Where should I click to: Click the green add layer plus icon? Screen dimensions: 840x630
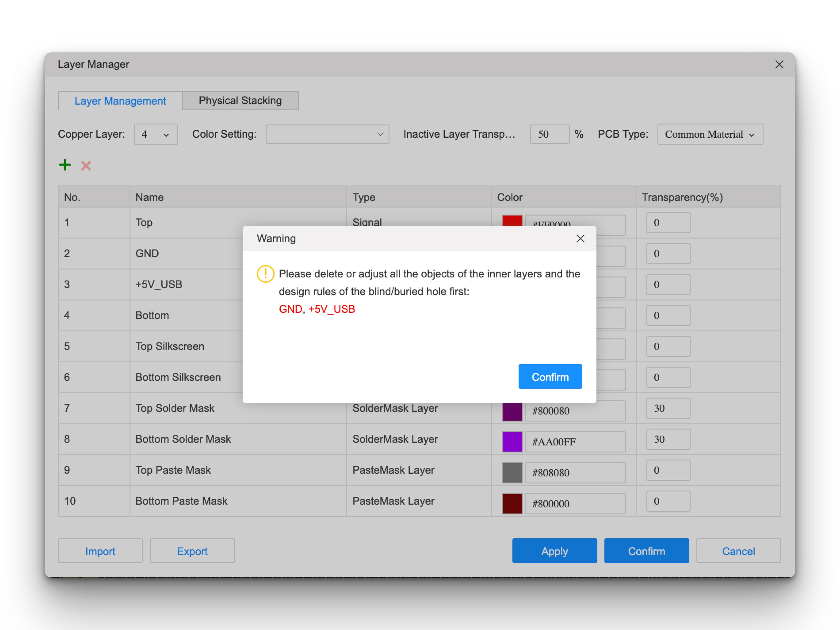(65, 165)
